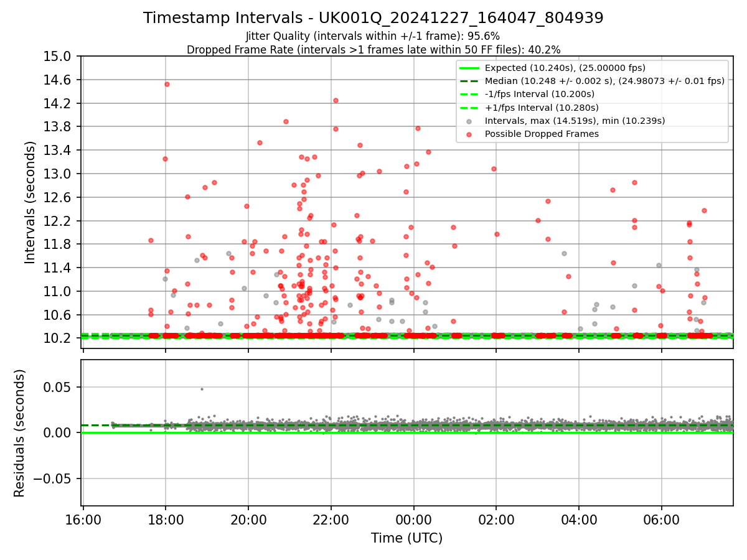Click the 15.0 tick label on the intervals axis
This screenshot has width=747, height=560.
(59, 57)
